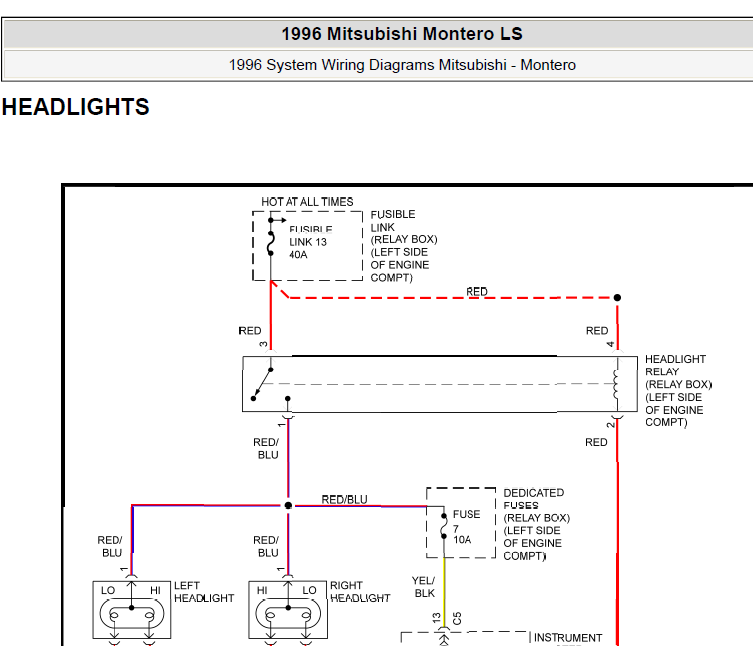Click the "1996 Mitsubishi Montero LS" title
This screenshot has height=646, width=753.
point(401,34)
